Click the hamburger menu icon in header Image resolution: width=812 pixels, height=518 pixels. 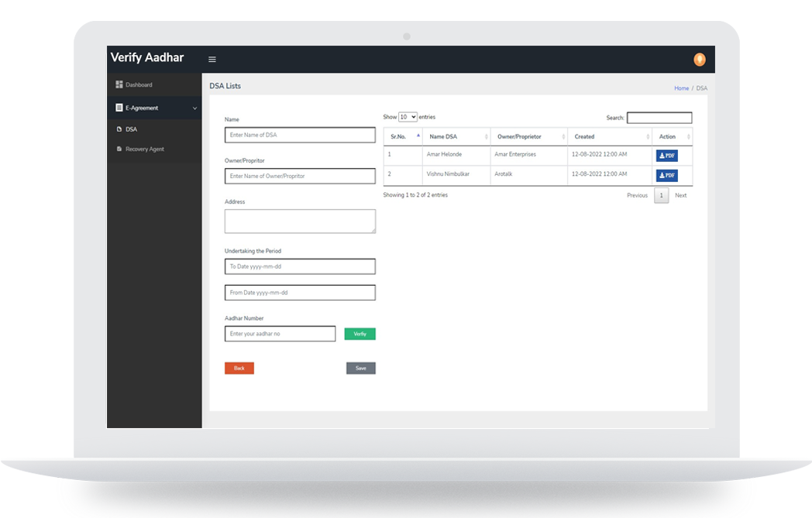tap(212, 60)
